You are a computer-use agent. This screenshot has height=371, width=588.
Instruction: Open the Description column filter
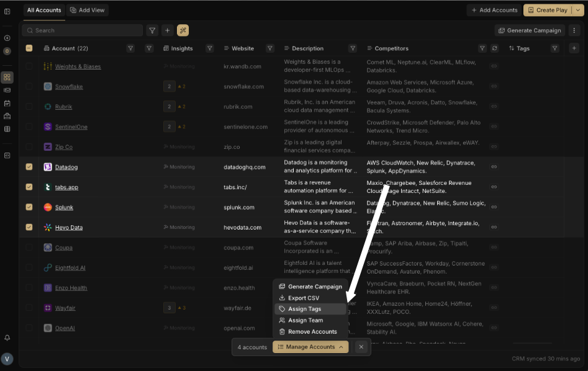(x=353, y=48)
